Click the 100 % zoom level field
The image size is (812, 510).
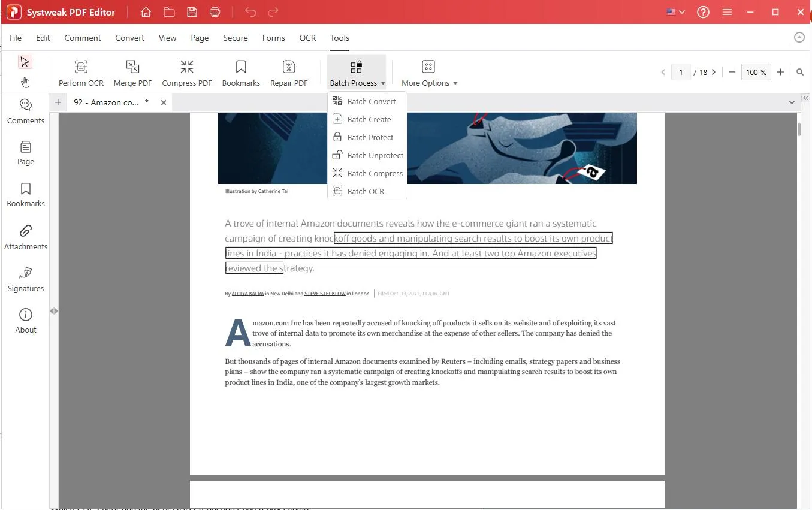coord(756,72)
